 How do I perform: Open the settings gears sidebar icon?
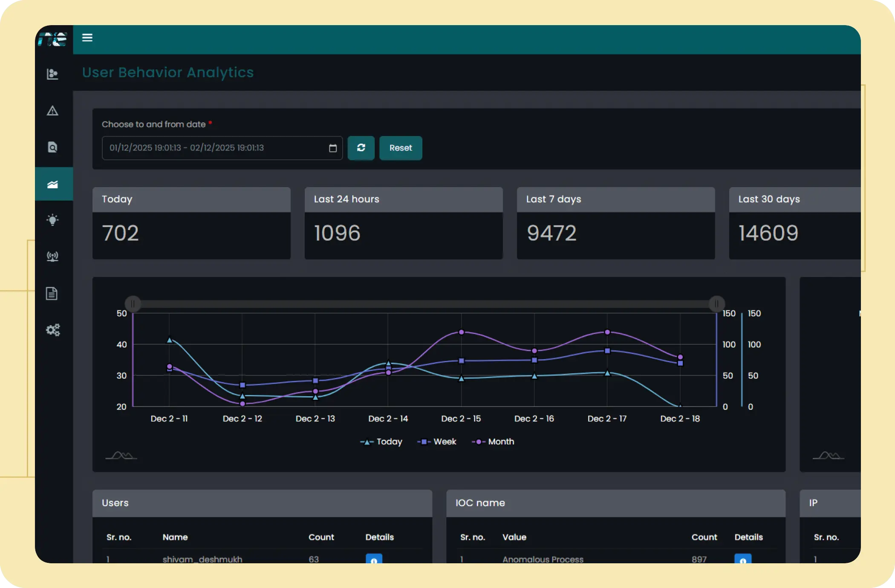coord(53,330)
